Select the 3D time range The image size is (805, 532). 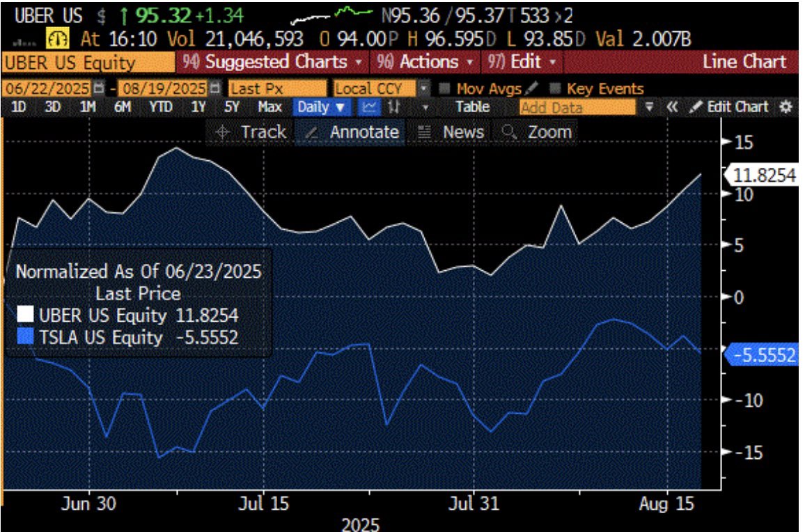click(53, 107)
